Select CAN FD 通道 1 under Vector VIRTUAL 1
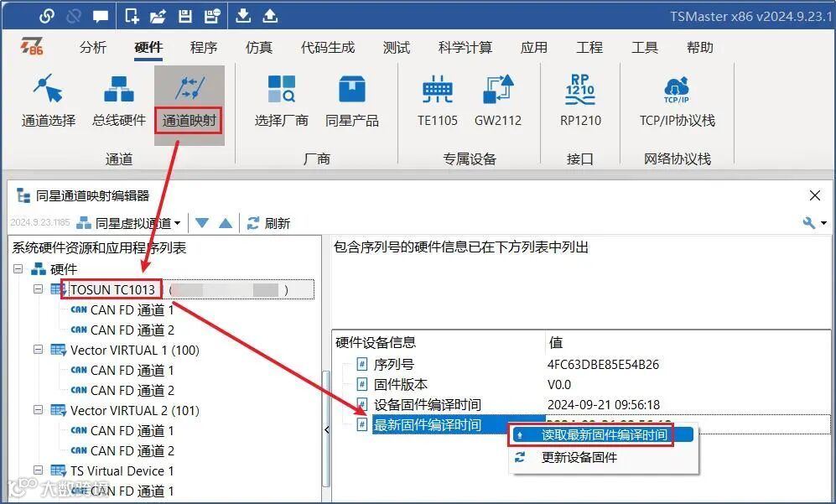 tap(122, 370)
